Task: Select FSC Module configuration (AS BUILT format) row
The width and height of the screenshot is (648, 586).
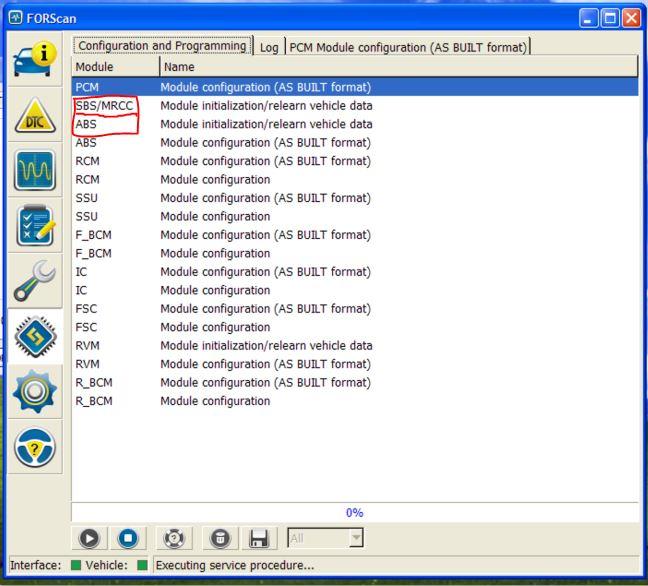Action: 355,309
